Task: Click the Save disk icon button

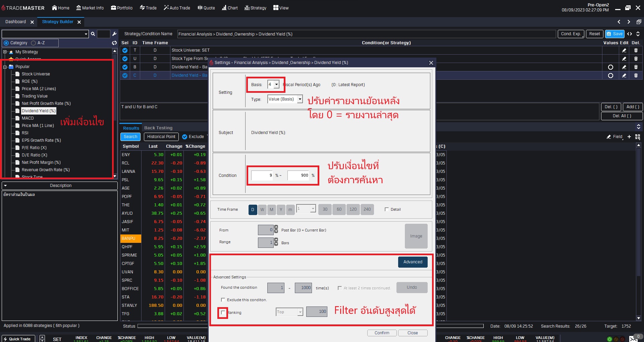Action: 614,34
